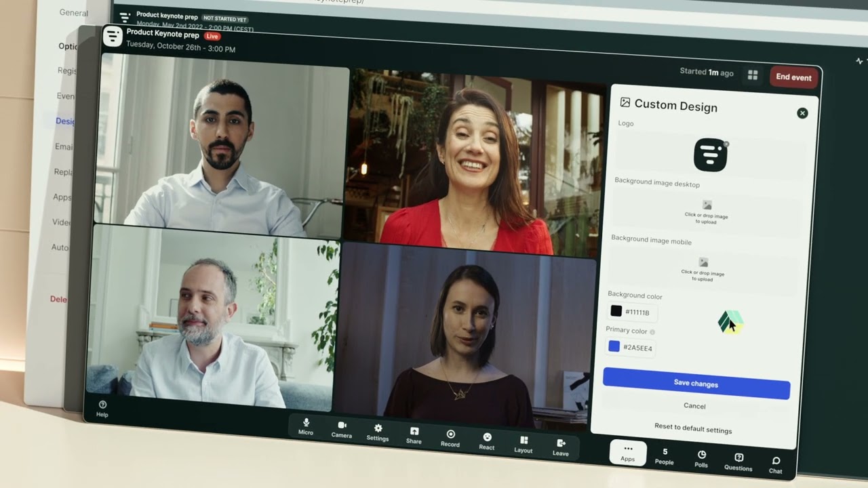Click Save changes button
This screenshot has height=488, width=868.
click(696, 384)
